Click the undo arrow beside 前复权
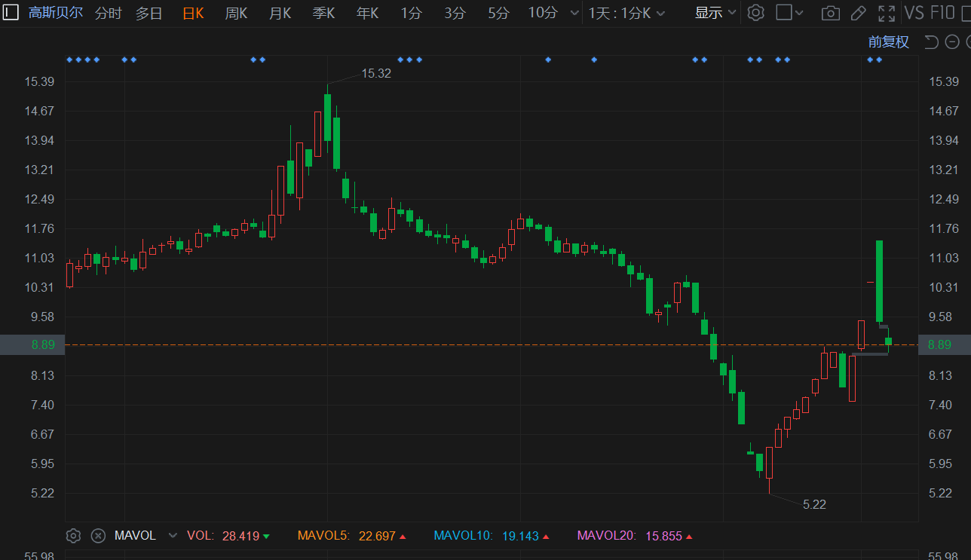971x560 pixels. click(932, 42)
